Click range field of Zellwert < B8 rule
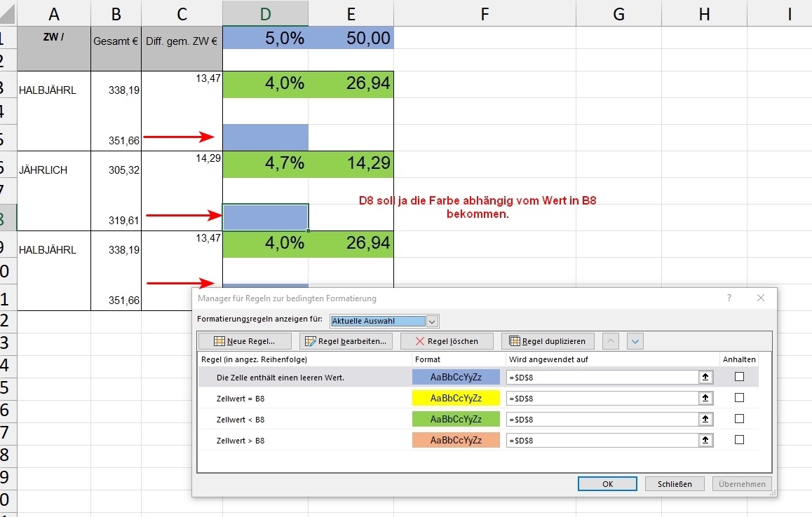 tap(602, 419)
